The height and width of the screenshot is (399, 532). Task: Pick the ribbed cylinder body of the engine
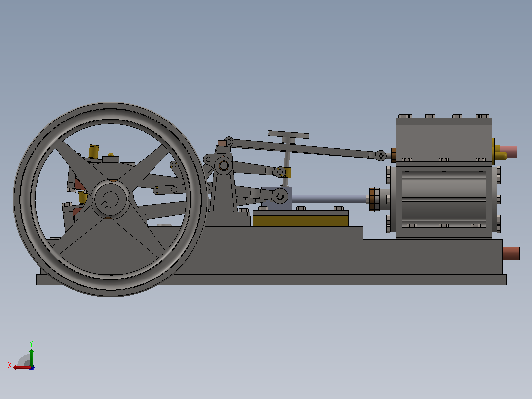coord(444,199)
